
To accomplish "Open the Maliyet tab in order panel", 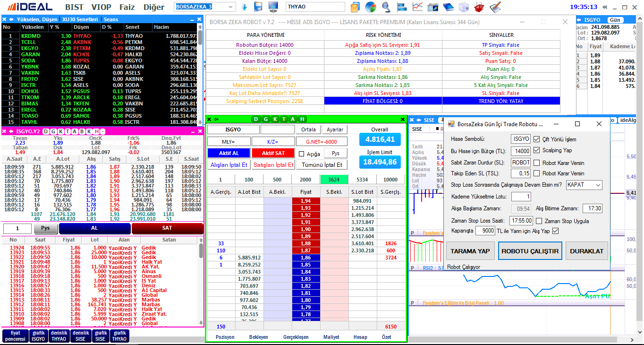I will [x=331, y=337].
